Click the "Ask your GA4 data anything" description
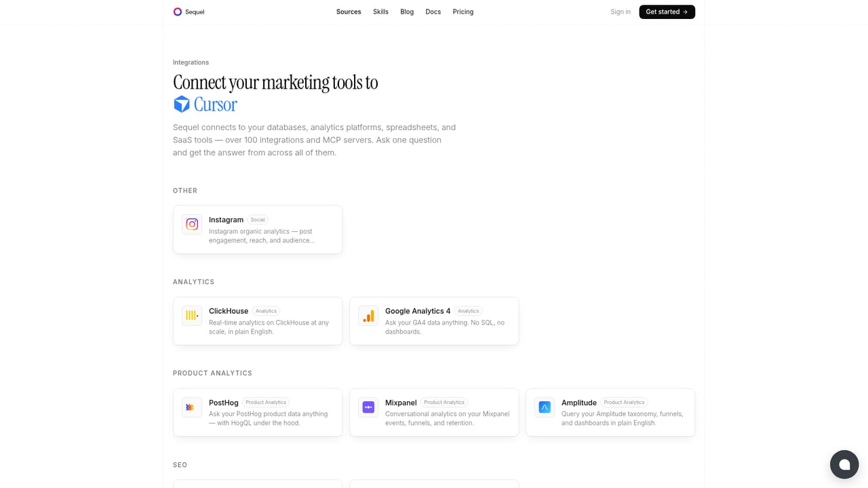Viewport: 868px width, 488px height. click(x=445, y=327)
